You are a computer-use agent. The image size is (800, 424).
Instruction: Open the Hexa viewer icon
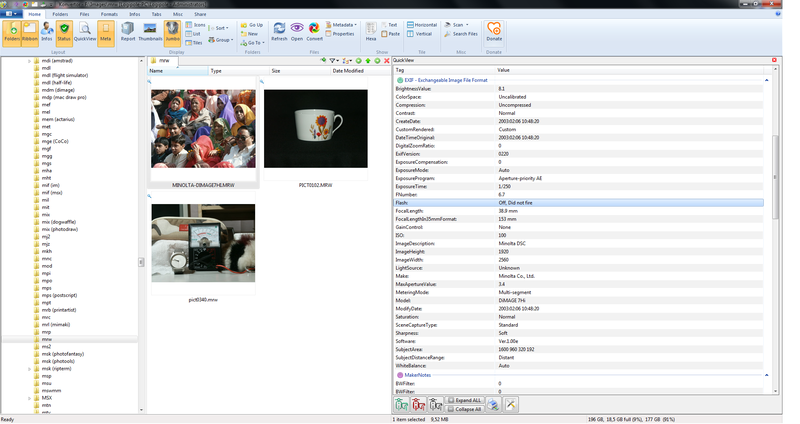pyautogui.click(x=370, y=31)
